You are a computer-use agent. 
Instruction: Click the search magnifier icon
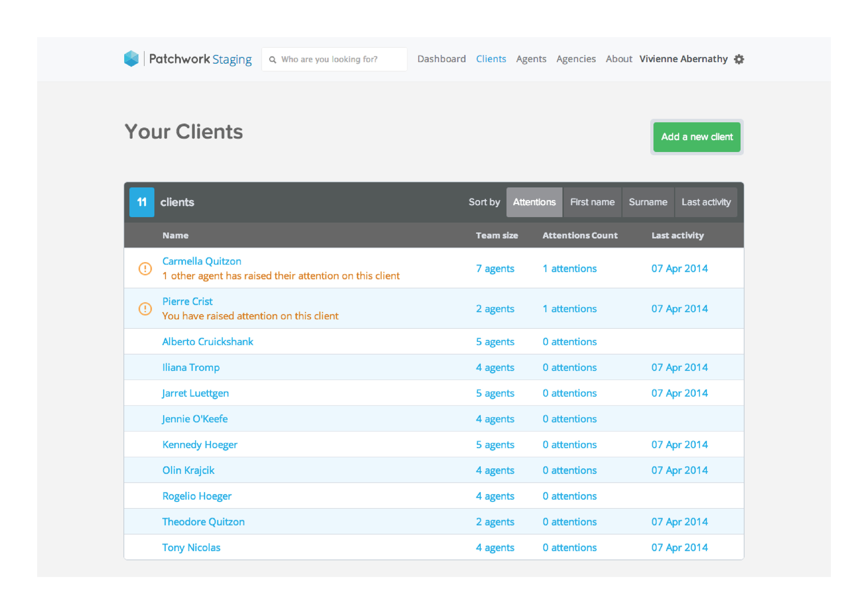(272, 59)
